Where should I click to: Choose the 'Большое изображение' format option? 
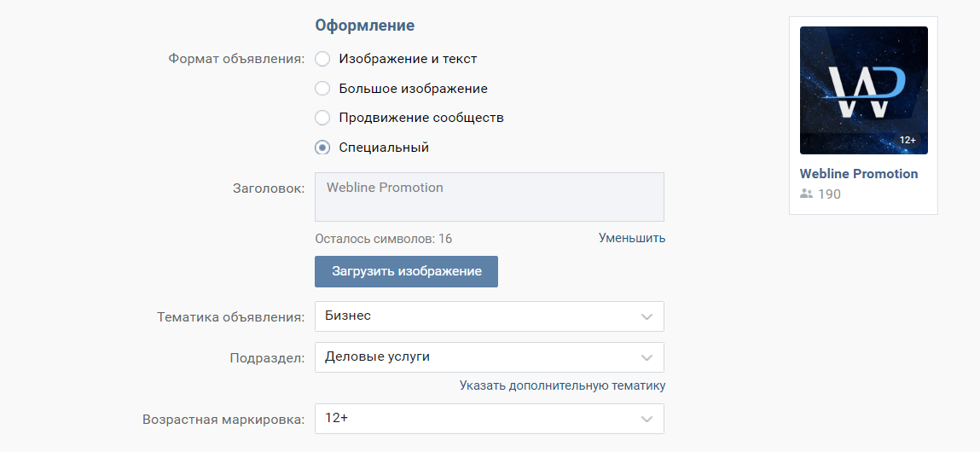(322, 89)
